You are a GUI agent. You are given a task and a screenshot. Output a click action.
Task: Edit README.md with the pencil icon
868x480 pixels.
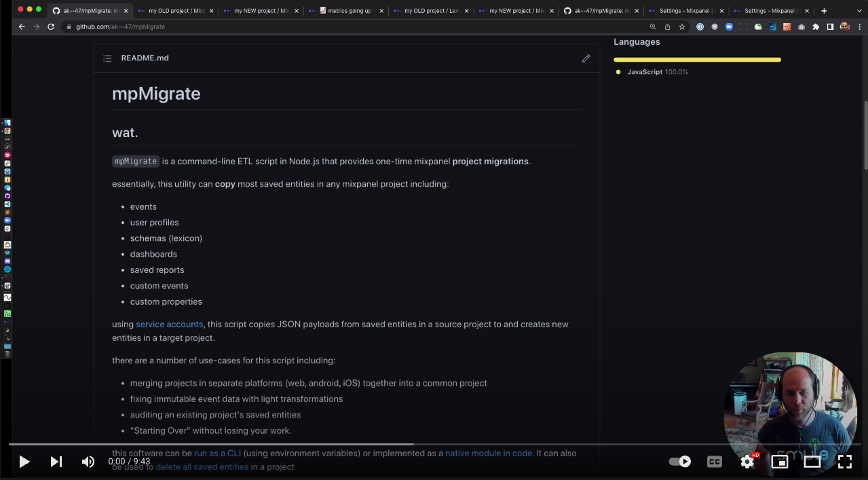pos(586,58)
